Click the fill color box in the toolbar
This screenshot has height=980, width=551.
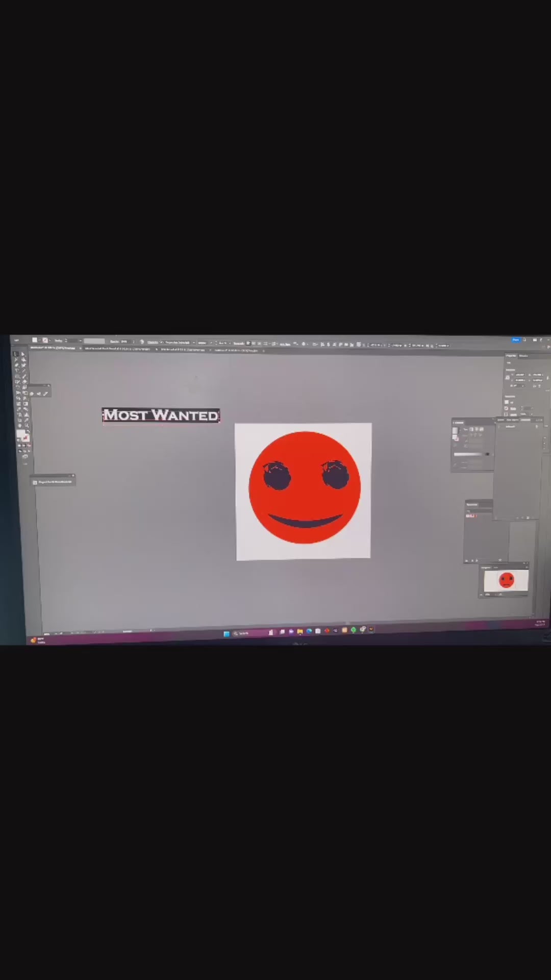pos(20,434)
